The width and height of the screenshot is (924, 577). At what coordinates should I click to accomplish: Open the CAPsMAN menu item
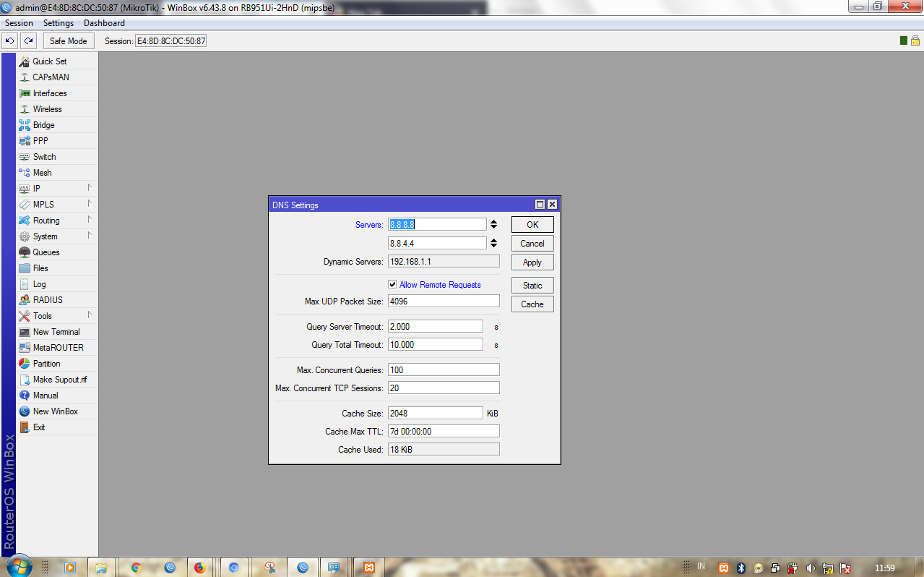click(x=57, y=77)
